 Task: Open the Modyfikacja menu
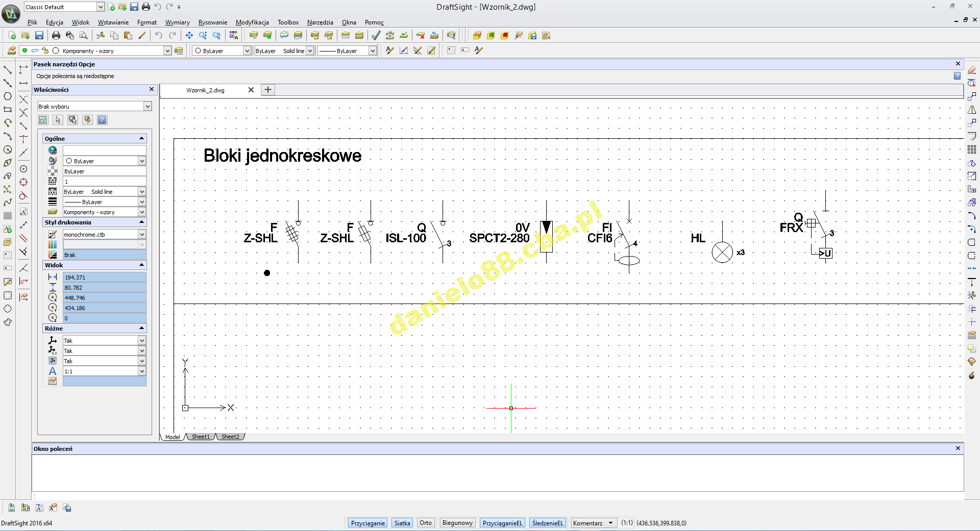252,22
